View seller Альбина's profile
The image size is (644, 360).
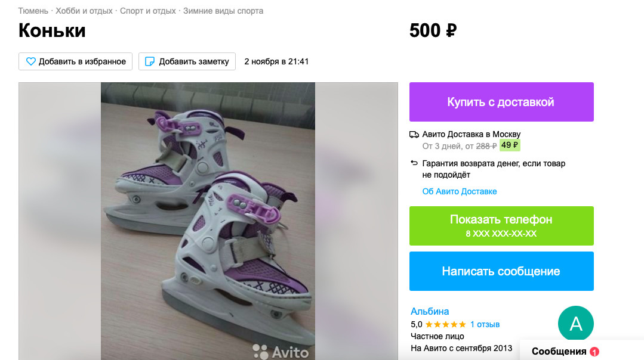[430, 311]
